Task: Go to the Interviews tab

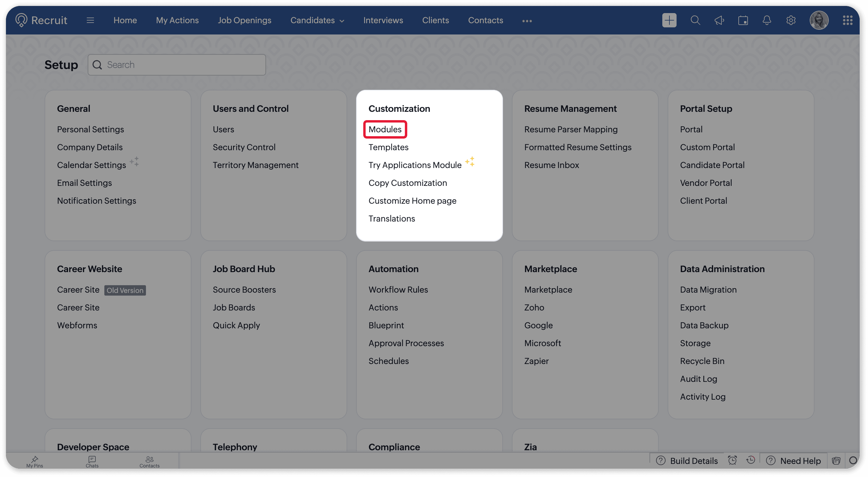Action: pyautogui.click(x=383, y=20)
